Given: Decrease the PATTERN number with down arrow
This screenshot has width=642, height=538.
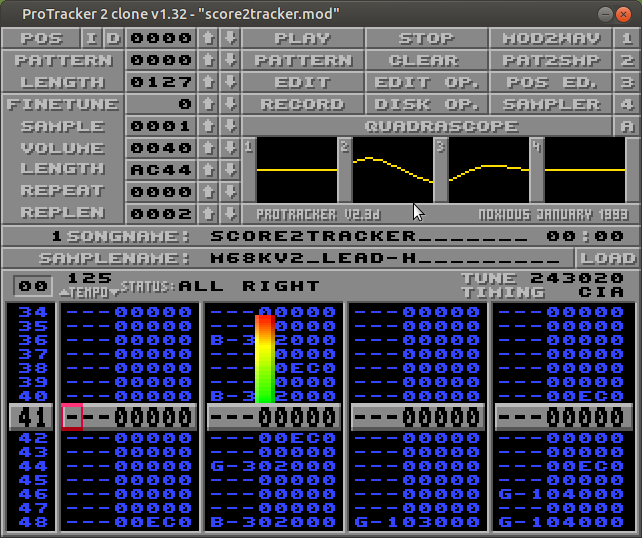Looking at the screenshot, I should (231, 60).
